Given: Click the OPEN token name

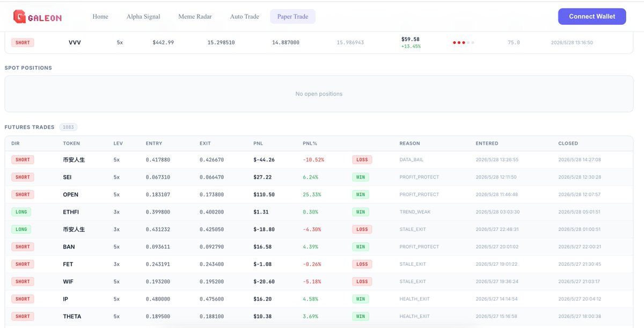Looking at the screenshot, I should 70,194.
